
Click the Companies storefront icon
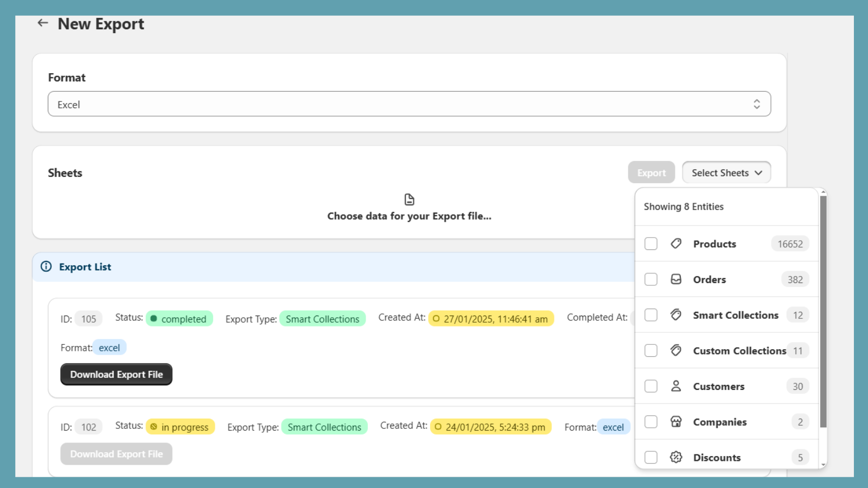point(676,421)
